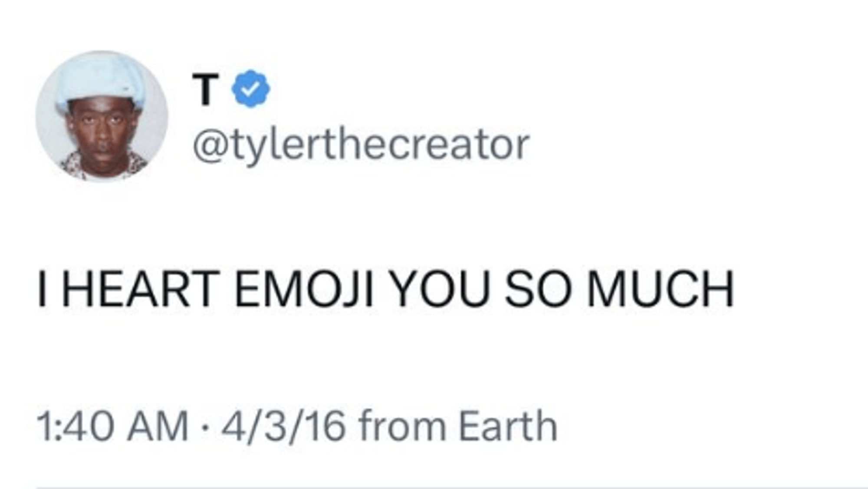This screenshot has height=489, width=868.
Task: Click the dot separator between time and date
Action: click(204, 427)
